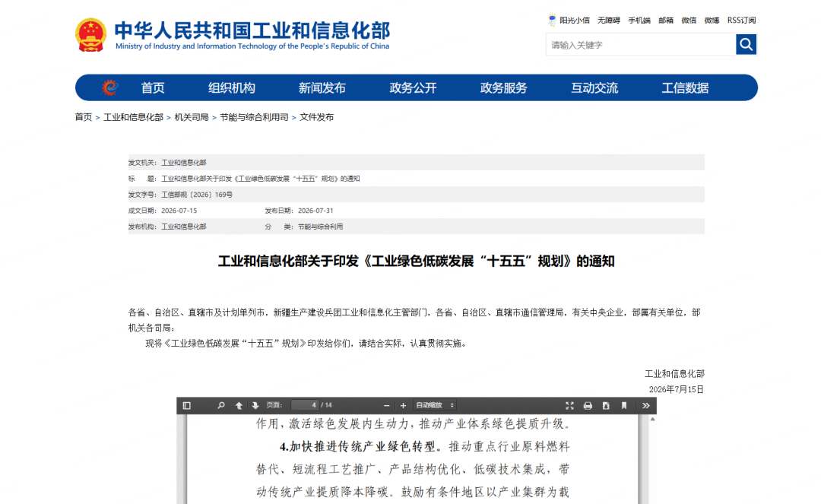Go to 首页 in the navigation bar

tap(153, 87)
